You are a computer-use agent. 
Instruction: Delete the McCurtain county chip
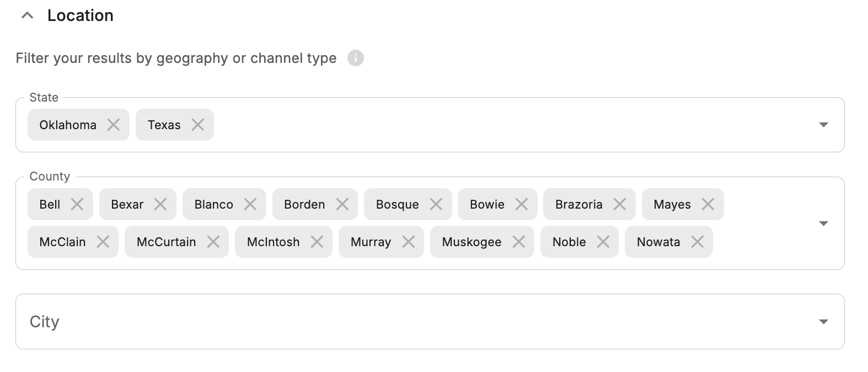click(x=213, y=242)
